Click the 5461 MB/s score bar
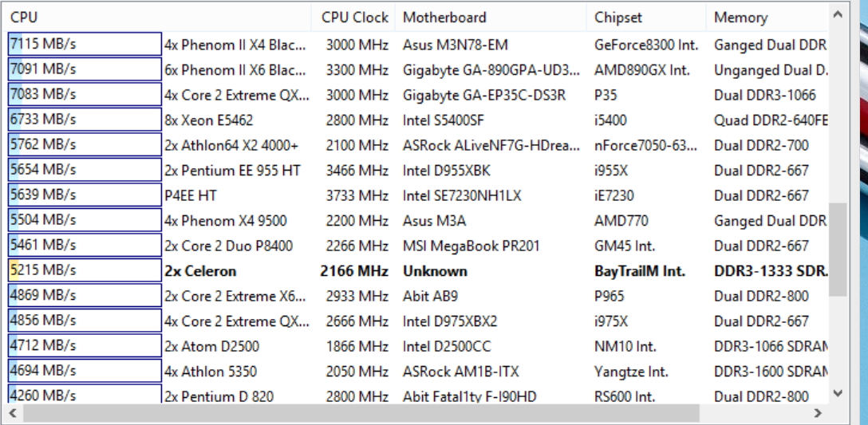 (x=85, y=245)
